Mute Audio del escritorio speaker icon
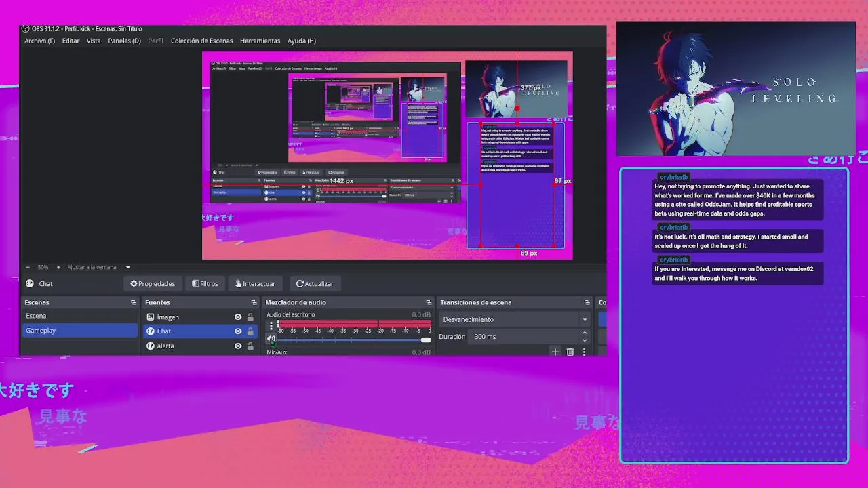 pyautogui.click(x=271, y=339)
